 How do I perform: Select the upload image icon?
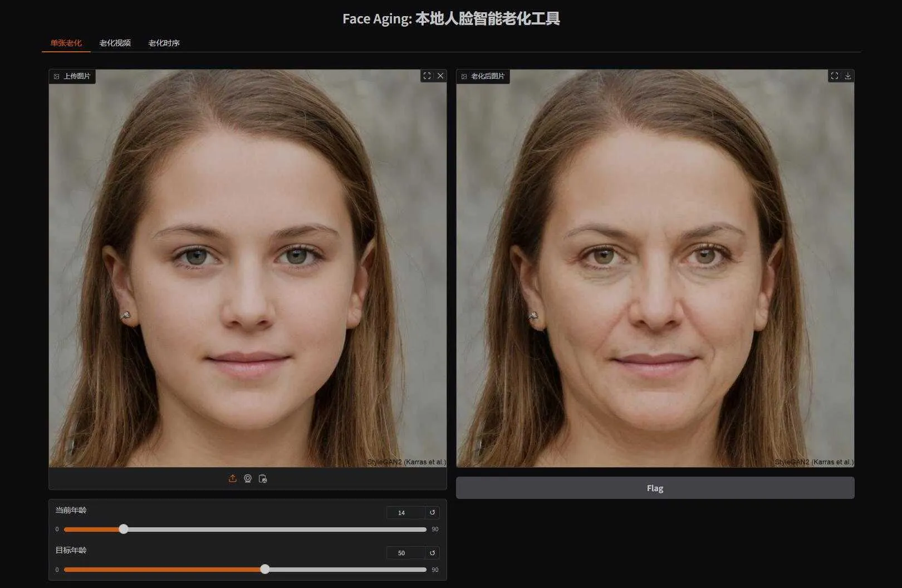(233, 478)
